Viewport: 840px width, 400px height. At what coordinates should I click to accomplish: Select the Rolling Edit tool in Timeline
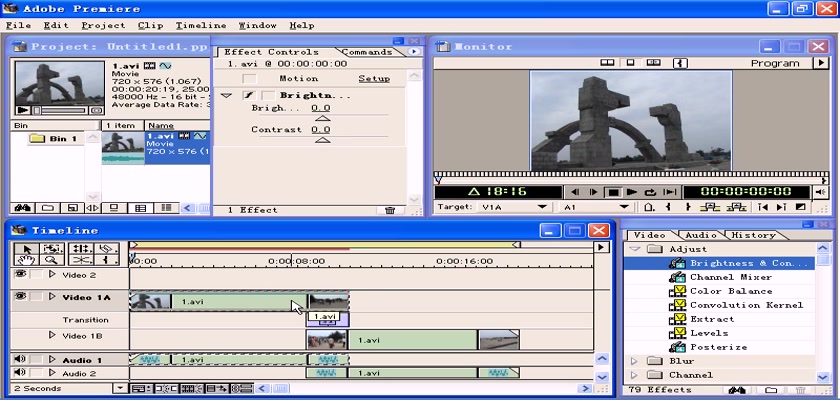coord(81,248)
